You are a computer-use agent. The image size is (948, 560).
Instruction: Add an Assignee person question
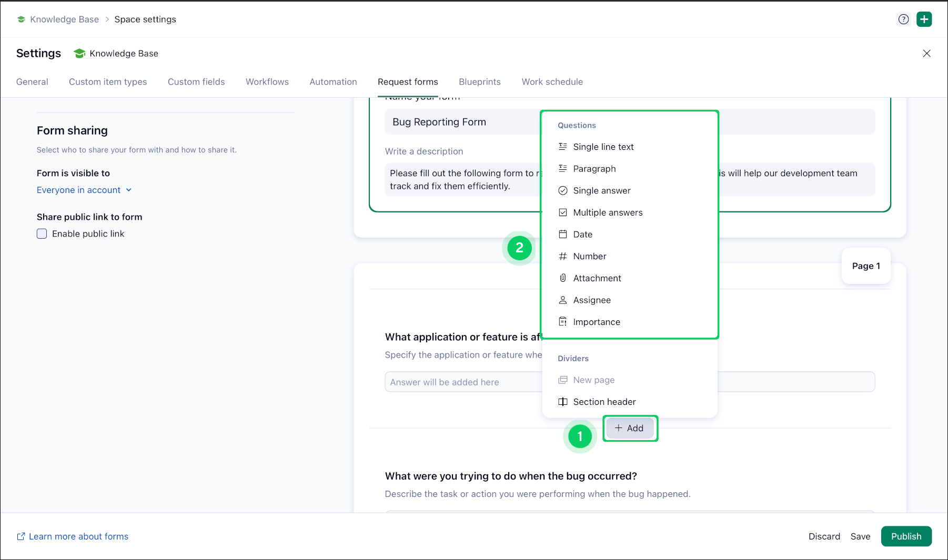591,300
